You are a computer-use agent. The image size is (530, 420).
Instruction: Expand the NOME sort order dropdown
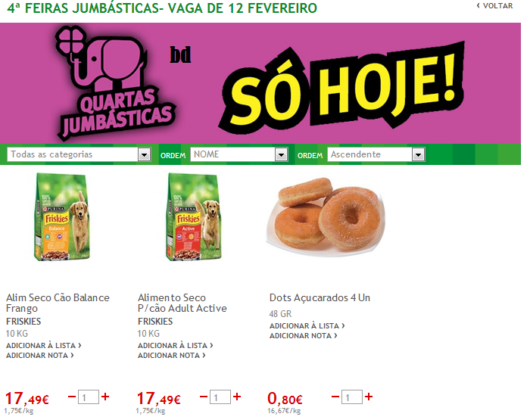pyautogui.click(x=239, y=154)
